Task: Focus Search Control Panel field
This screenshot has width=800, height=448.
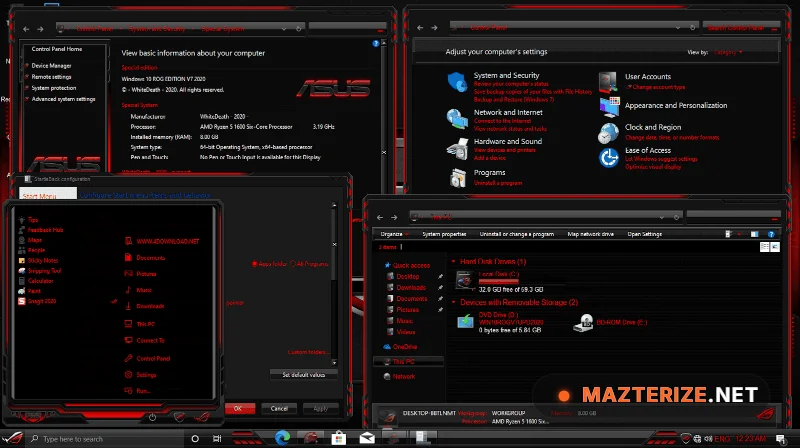Action: [741, 28]
